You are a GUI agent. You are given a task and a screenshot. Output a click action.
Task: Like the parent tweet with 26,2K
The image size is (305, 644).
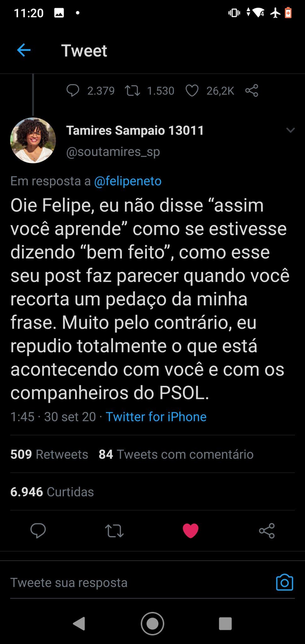[192, 91]
